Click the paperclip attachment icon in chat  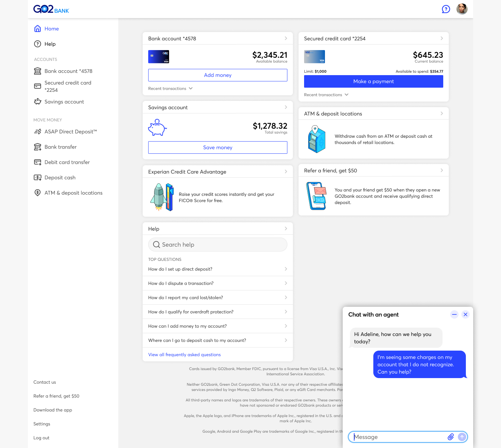pos(451,437)
